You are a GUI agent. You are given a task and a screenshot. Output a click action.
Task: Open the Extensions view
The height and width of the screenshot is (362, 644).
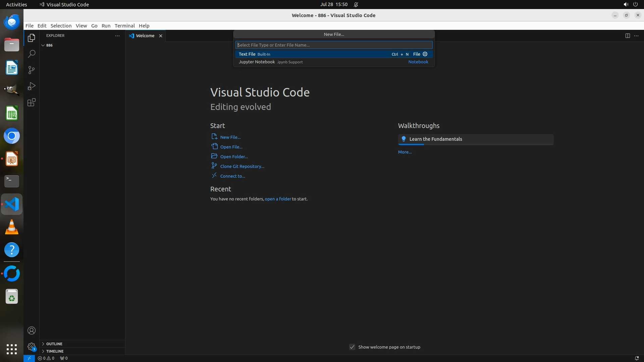[32, 102]
